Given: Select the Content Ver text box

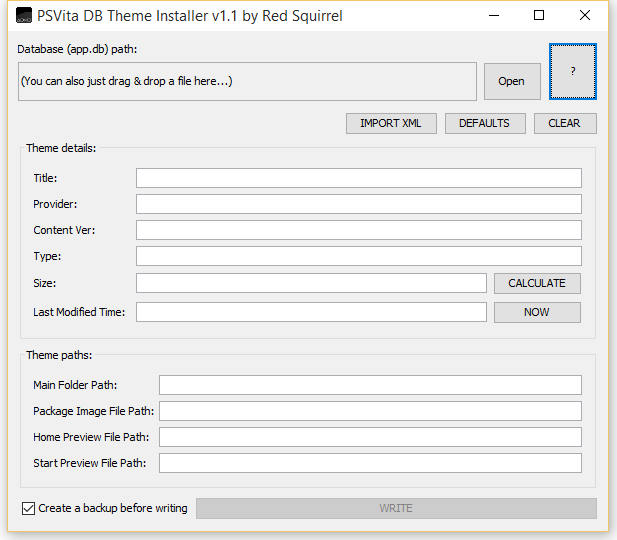Looking at the screenshot, I should (x=358, y=230).
